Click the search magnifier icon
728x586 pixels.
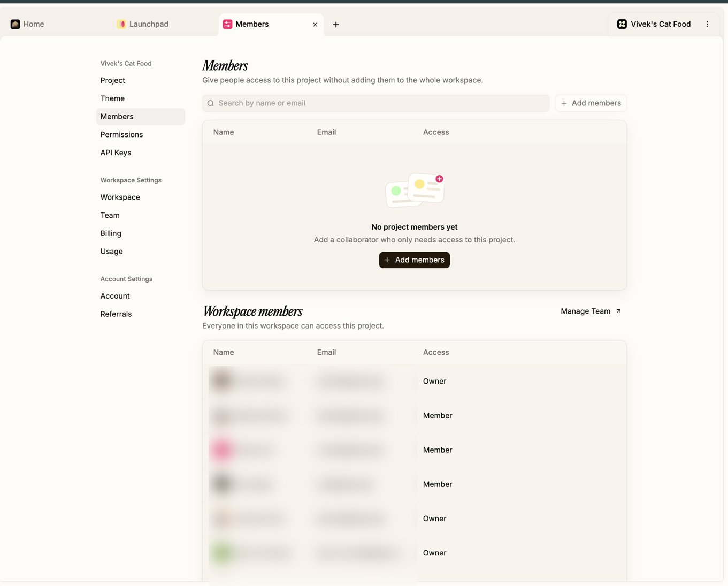tap(211, 103)
